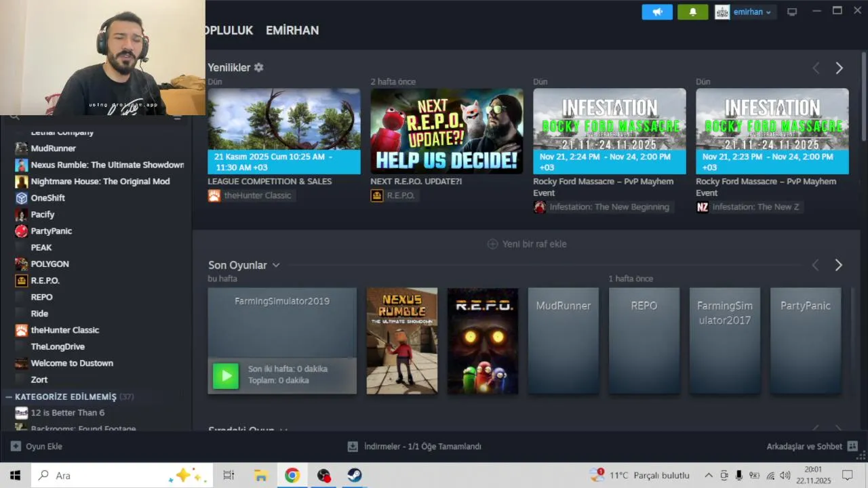Click the megaphone announcements icon
868x488 pixels.
click(x=657, y=12)
